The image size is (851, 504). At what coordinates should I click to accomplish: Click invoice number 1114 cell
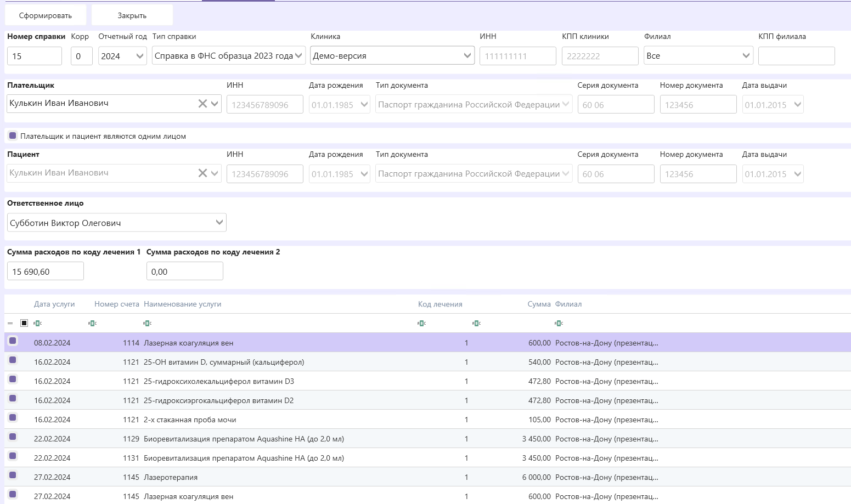[131, 343]
